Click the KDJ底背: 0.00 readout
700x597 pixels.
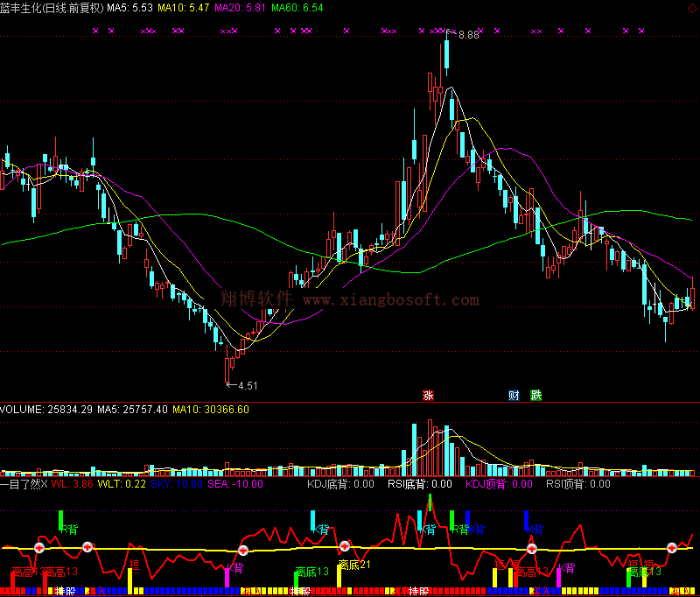tap(340, 484)
